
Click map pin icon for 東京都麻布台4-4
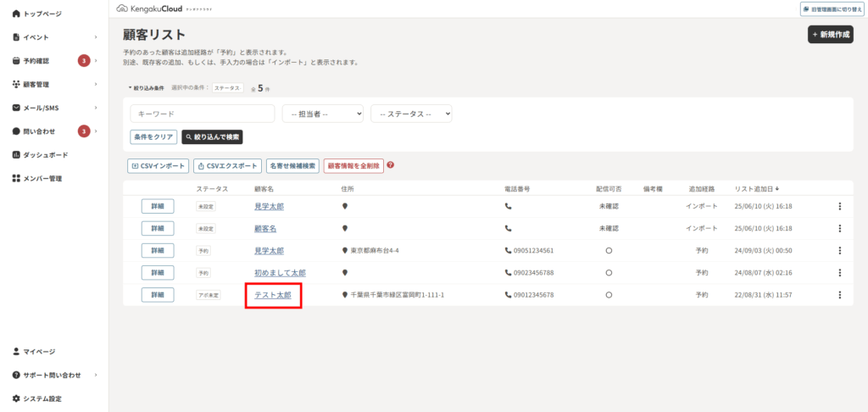[x=345, y=251]
